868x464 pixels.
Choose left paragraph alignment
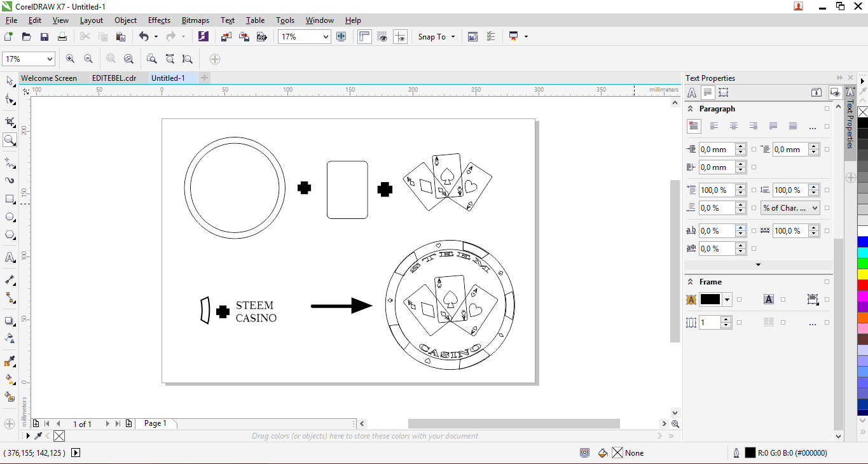pyautogui.click(x=714, y=126)
